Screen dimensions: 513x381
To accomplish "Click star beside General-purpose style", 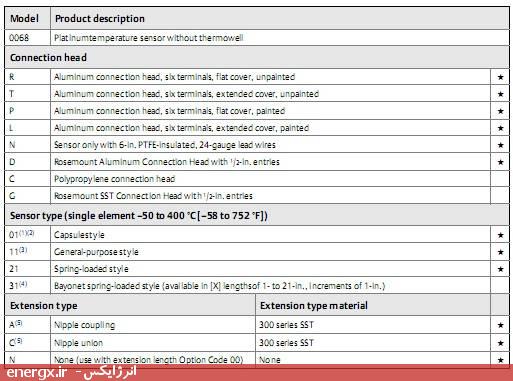I will 500,252.
